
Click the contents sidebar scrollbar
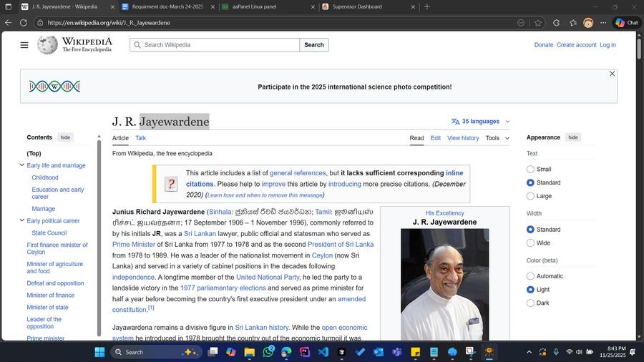pyautogui.click(x=99, y=238)
